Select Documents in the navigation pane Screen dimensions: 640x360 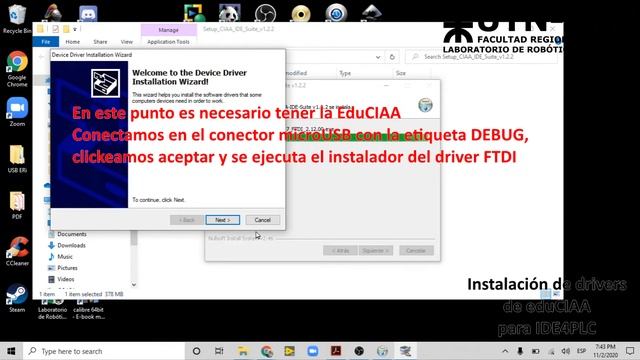[72, 234]
